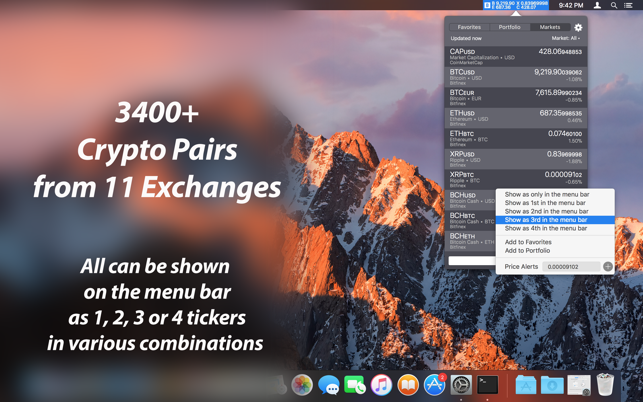Viewport: 643px width, 402px height.
Task: Click the Price Alerts value field
Action: point(571,267)
